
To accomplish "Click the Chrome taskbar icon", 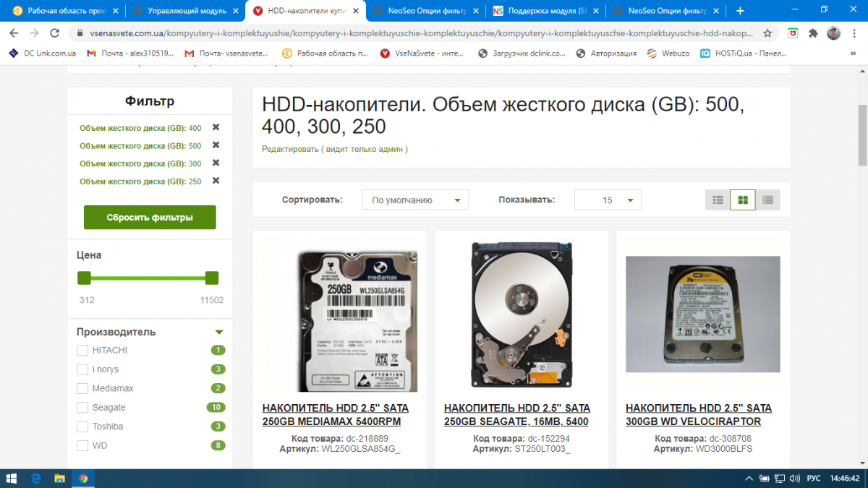I will 83,478.
